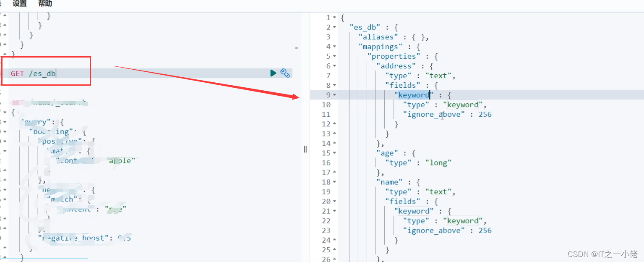Image resolution: width=644 pixels, height=262 pixels.
Task: Run the GET /es_db request with play icon
Action: pos(273,73)
